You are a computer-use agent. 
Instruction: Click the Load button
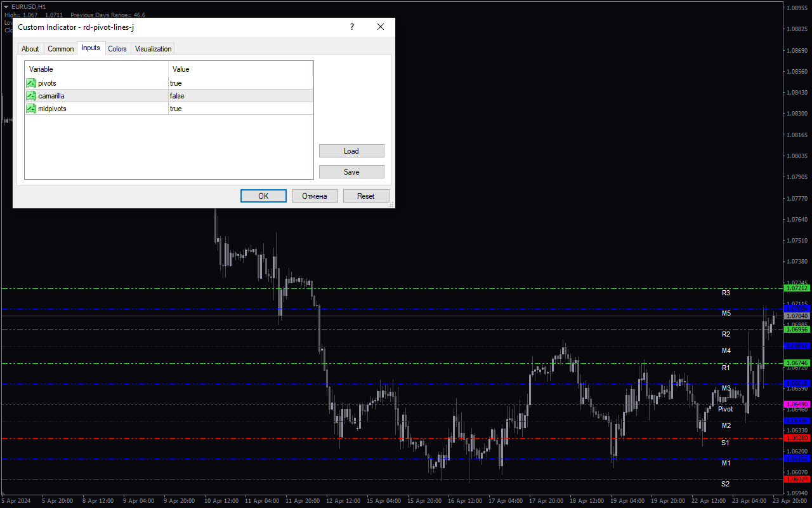(351, 151)
